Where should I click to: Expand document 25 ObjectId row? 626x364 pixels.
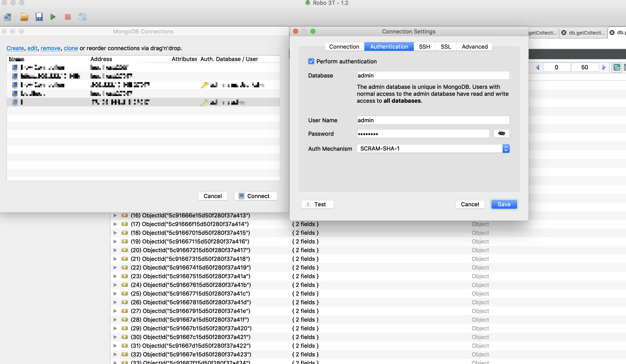[x=115, y=293]
